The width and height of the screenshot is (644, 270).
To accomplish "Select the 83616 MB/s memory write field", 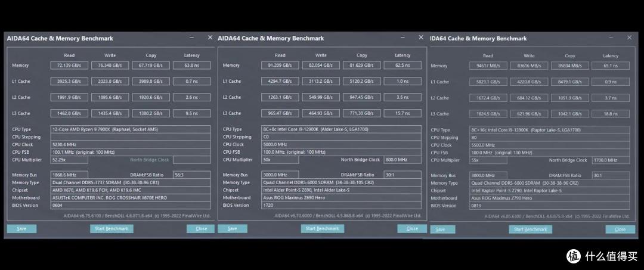I will (x=529, y=66).
